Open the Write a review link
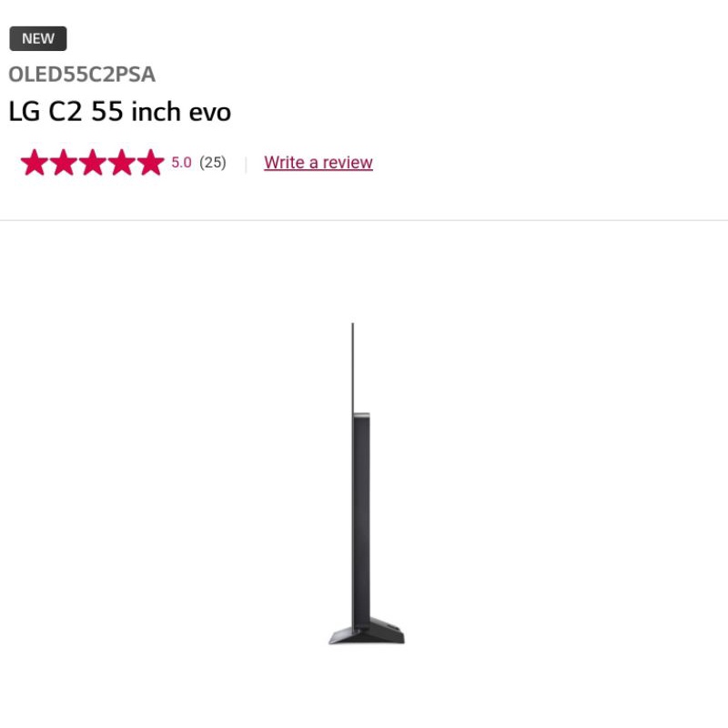Image resolution: width=728 pixels, height=728 pixels. (x=318, y=163)
